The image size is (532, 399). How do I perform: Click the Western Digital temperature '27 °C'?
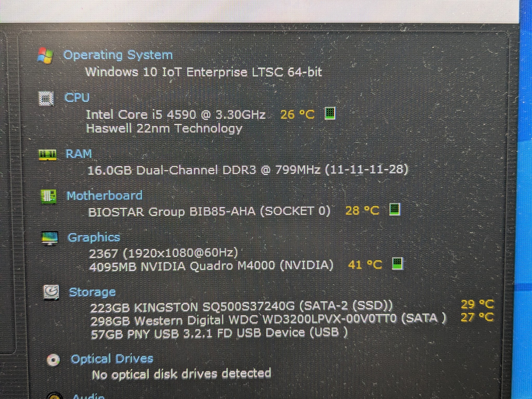(477, 317)
